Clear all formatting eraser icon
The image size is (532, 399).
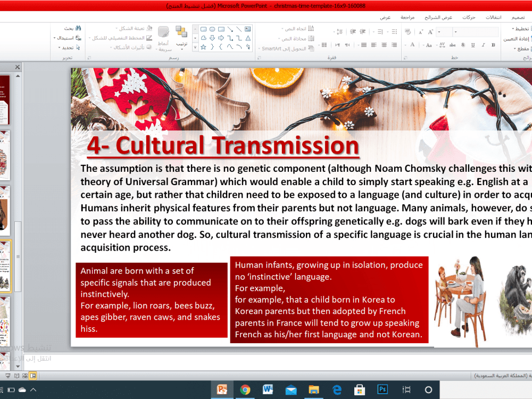(x=408, y=32)
